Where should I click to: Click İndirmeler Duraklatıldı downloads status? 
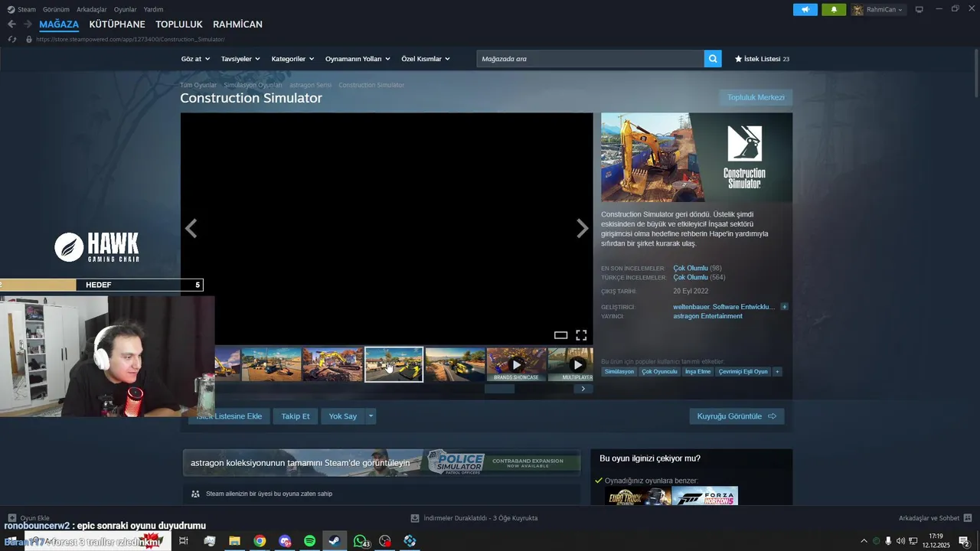pos(474,518)
